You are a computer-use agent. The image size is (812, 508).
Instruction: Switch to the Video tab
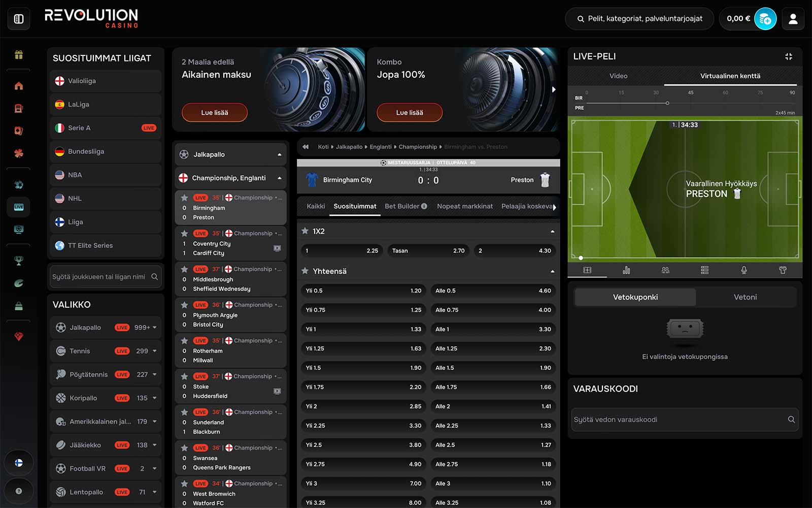[x=618, y=76]
